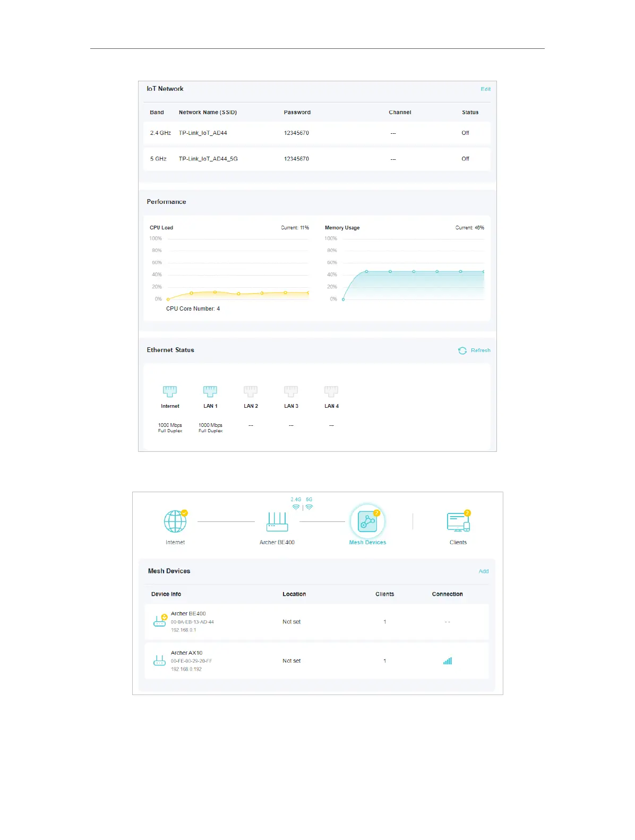Open the Clients monitor icon
Viewport: 635px width, 840px height.
click(x=458, y=522)
